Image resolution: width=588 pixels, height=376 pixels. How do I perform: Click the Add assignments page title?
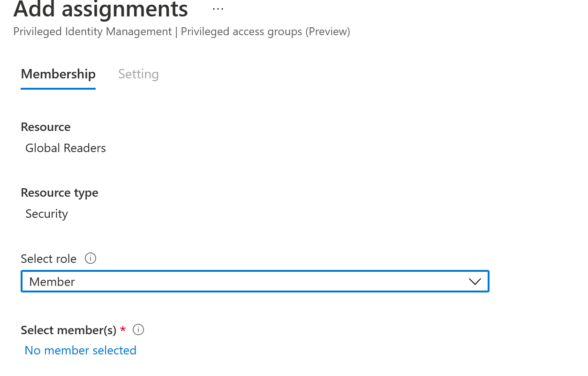pyautogui.click(x=101, y=9)
